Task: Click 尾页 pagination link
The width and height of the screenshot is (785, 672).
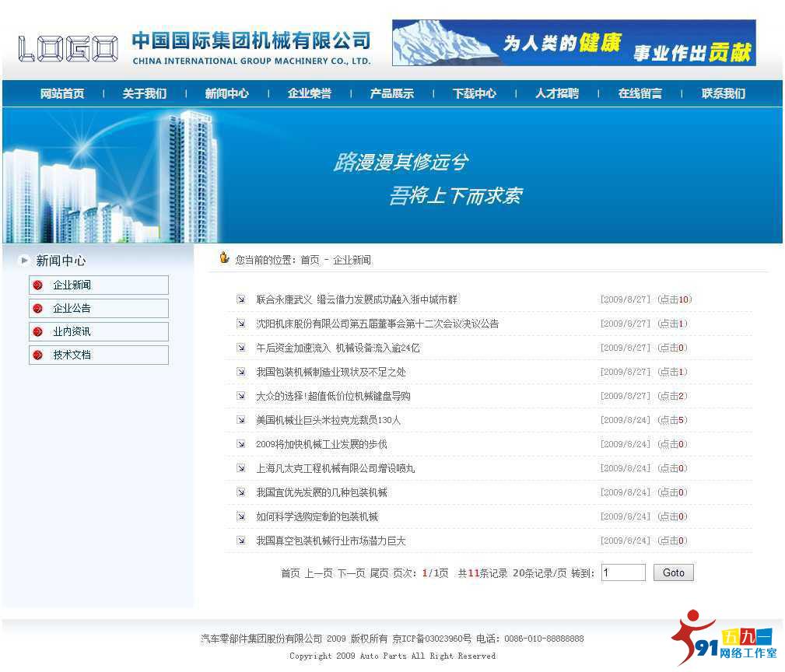Action: click(379, 573)
